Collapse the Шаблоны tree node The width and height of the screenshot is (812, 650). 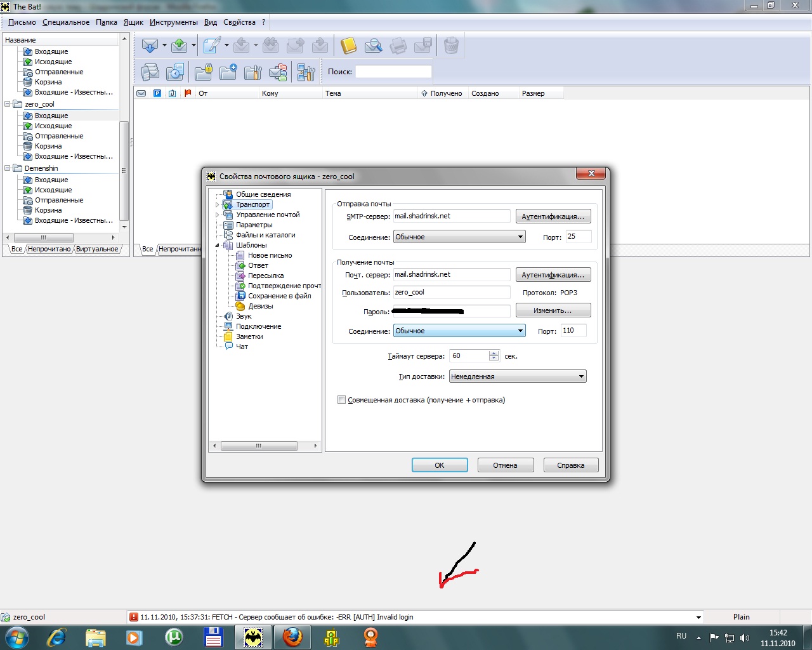[217, 245]
